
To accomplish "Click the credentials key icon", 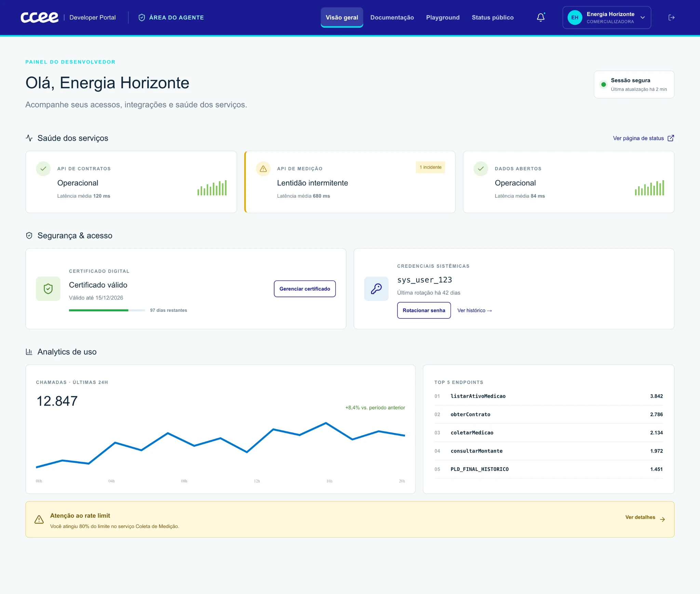I will coord(376,289).
